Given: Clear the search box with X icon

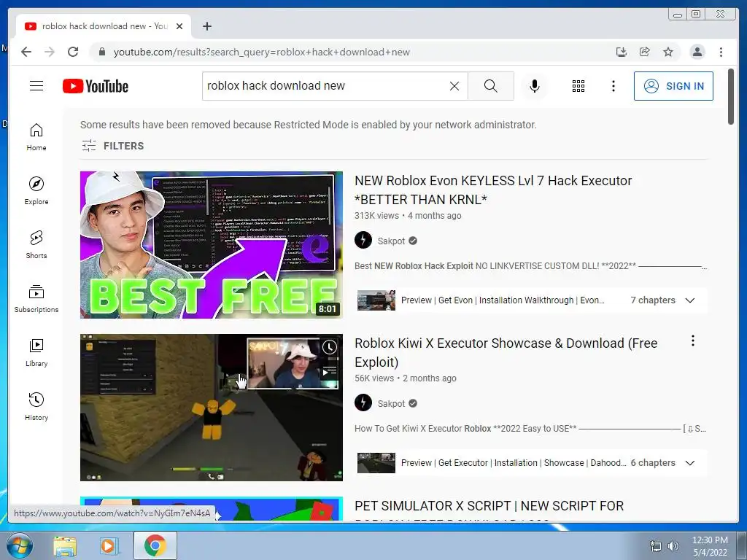Looking at the screenshot, I should (x=454, y=86).
